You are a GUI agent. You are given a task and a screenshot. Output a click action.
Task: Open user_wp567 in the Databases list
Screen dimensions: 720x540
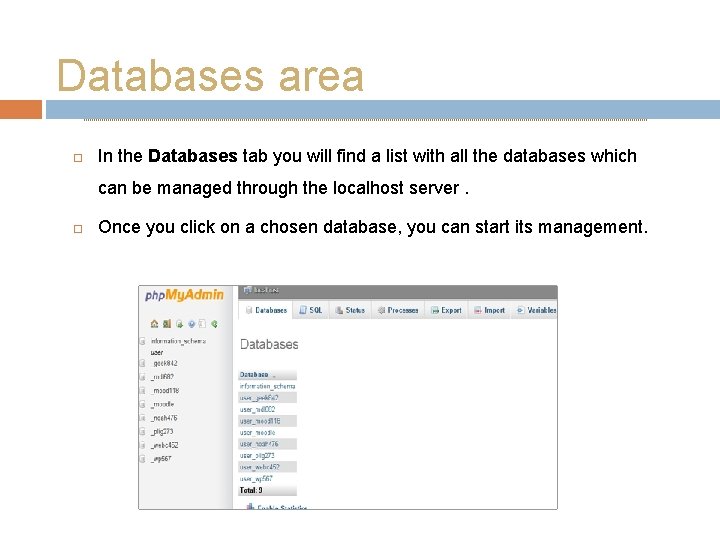[256, 478]
